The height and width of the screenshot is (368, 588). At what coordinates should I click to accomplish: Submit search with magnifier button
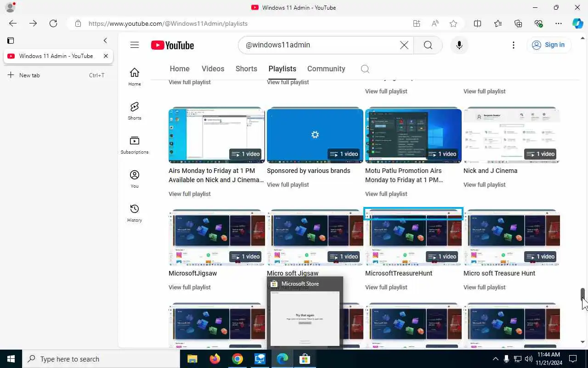pos(428,45)
